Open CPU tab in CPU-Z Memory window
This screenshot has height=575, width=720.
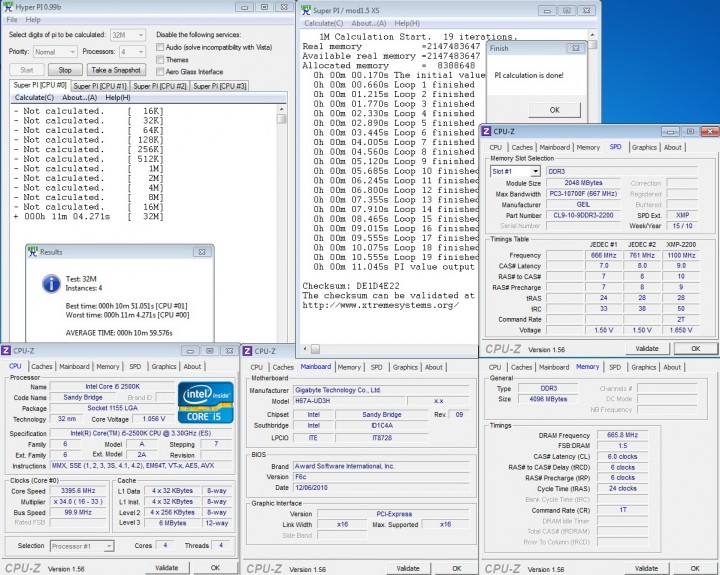[x=495, y=367]
